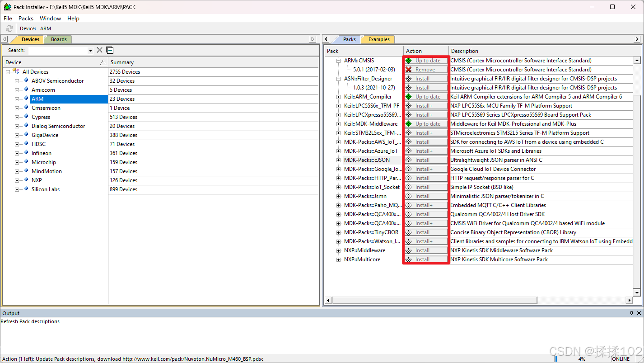Click the right arrow of the Packs panel tabs
Image resolution: width=644 pixels, height=363 pixels.
pyautogui.click(x=636, y=39)
